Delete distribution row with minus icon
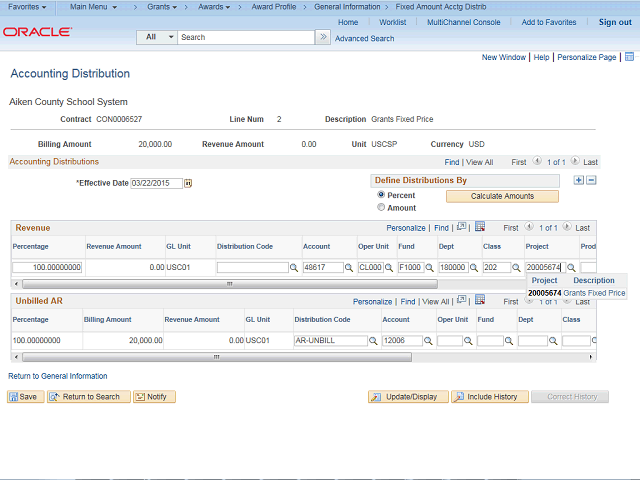This screenshot has height=480, width=640. coord(591,180)
